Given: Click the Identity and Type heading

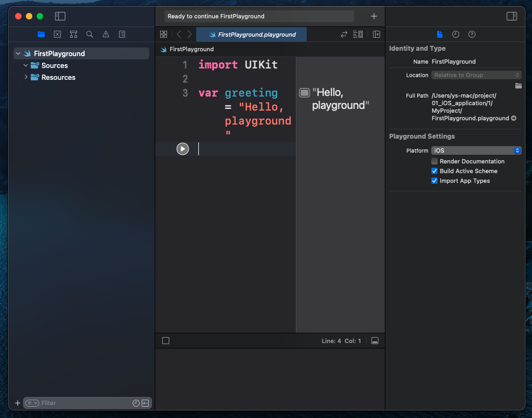Looking at the screenshot, I should (x=417, y=48).
